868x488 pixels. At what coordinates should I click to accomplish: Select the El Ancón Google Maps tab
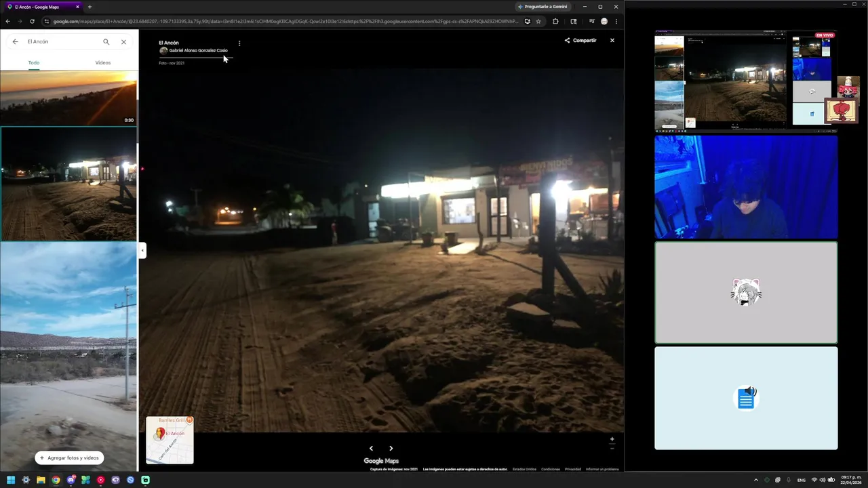point(42,7)
